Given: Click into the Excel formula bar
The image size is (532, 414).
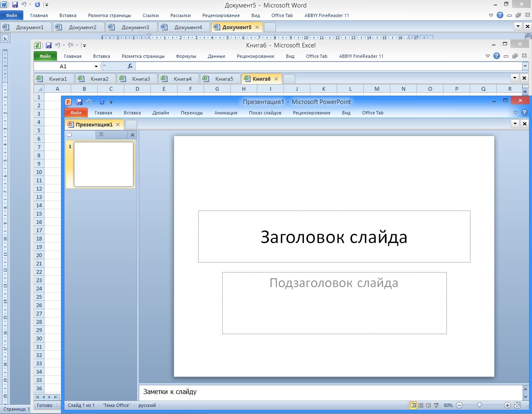Looking at the screenshot, I should (x=328, y=66).
